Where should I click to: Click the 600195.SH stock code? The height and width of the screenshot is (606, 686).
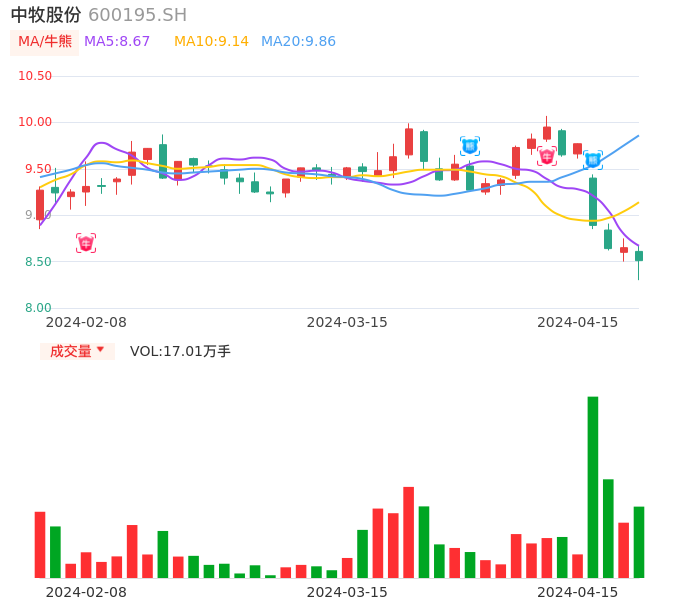[x=137, y=15]
